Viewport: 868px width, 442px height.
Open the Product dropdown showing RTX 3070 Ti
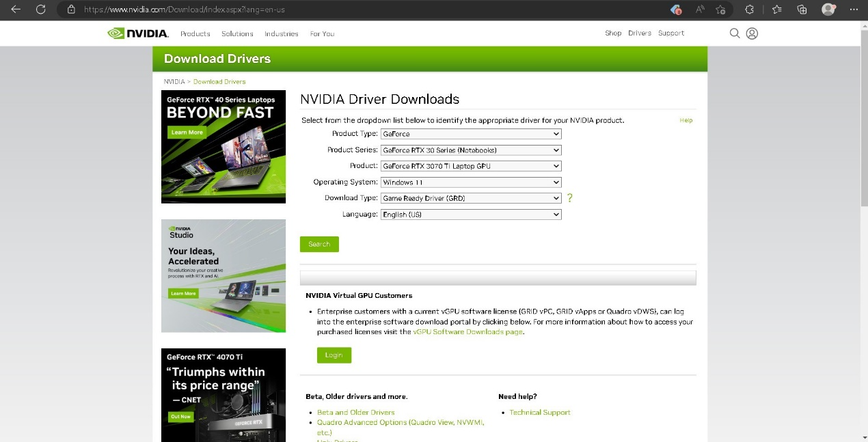471,166
